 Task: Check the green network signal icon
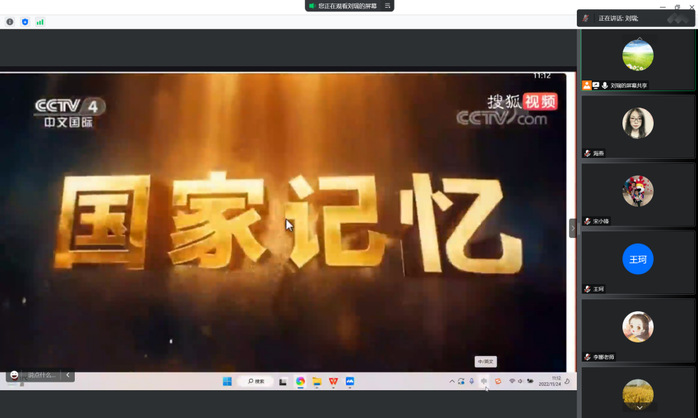(40, 21)
